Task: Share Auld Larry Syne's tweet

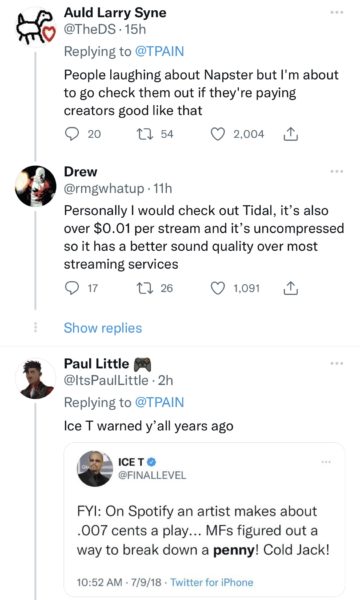Action: tap(290, 134)
